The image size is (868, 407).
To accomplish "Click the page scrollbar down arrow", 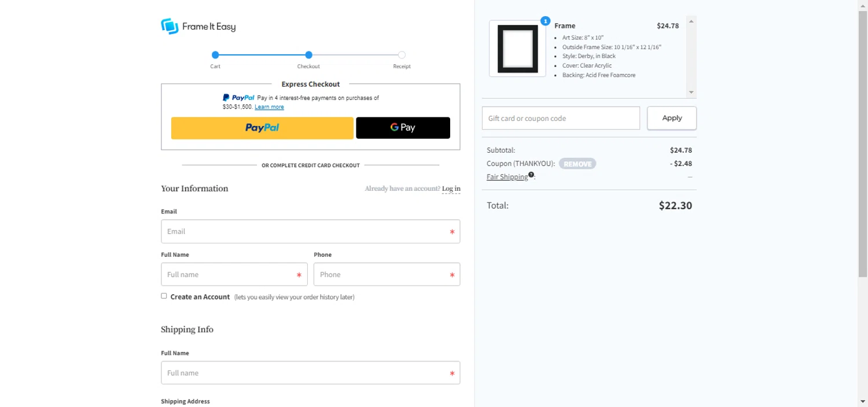I will click(863, 402).
